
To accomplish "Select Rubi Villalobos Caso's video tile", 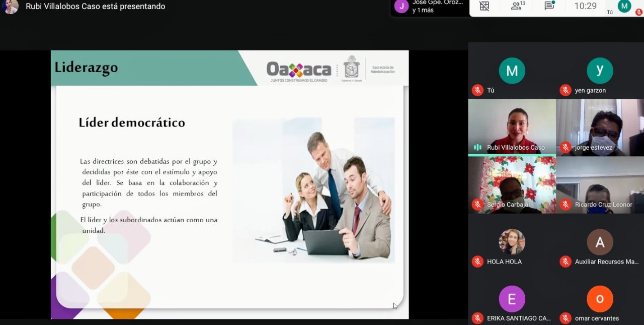I will (512, 126).
